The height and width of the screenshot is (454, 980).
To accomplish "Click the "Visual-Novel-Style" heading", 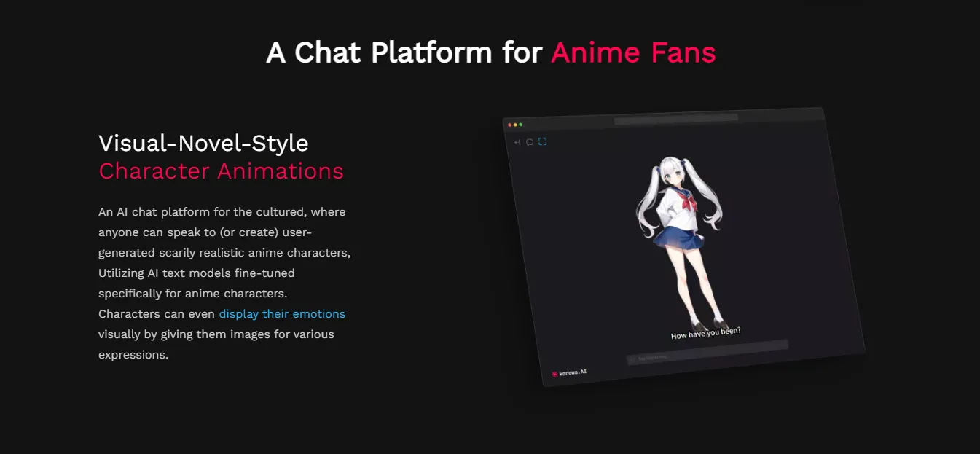I will [204, 144].
